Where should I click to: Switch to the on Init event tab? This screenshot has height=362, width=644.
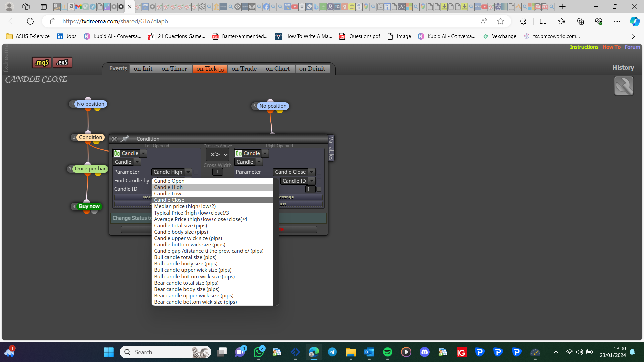click(x=143, y=69)
